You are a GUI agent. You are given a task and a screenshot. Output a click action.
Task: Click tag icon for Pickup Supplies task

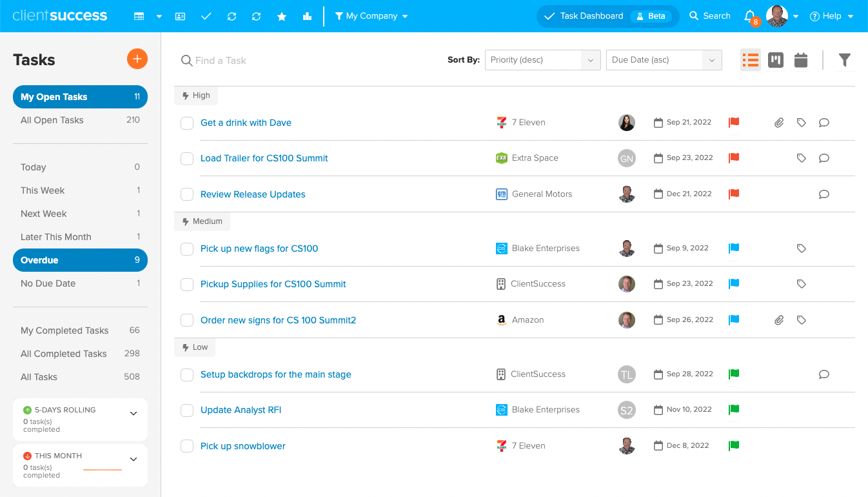[x=802, y=284]
